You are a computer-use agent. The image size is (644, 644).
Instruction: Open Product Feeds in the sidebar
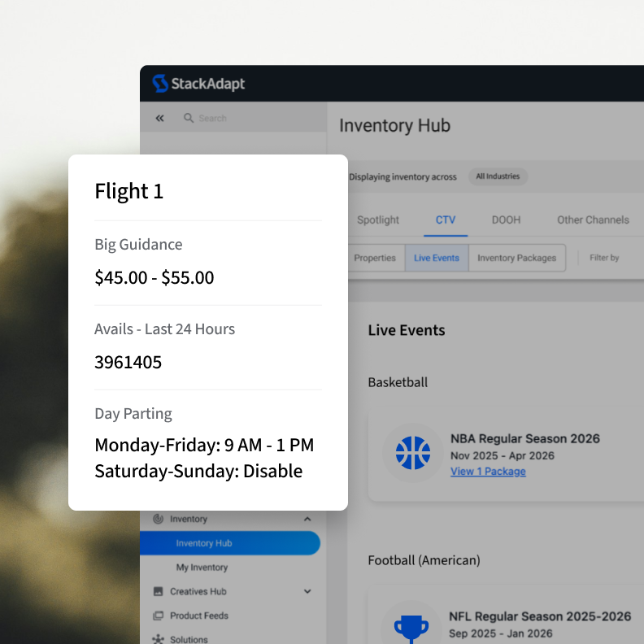198,616
